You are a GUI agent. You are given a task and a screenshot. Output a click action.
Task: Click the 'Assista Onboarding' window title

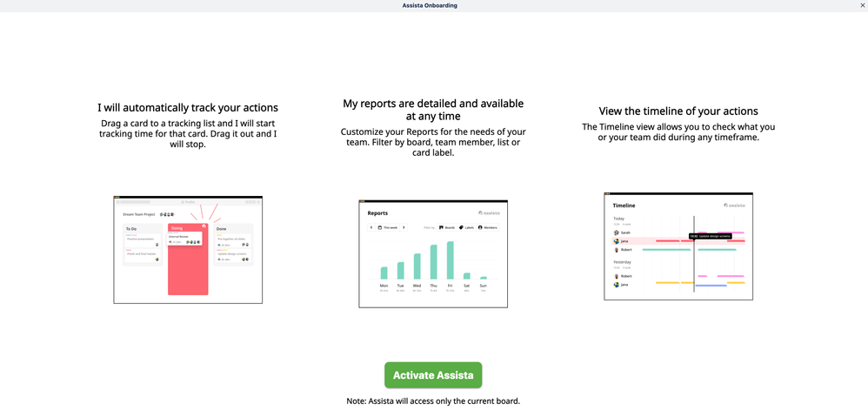[x=430, y=5]
